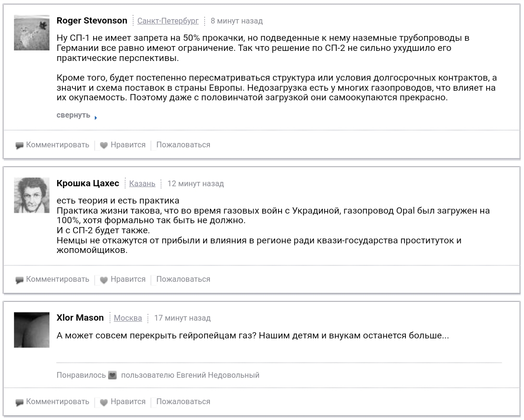Report Xlor Mason's comment via Пожаловаться

pos(183,402)
